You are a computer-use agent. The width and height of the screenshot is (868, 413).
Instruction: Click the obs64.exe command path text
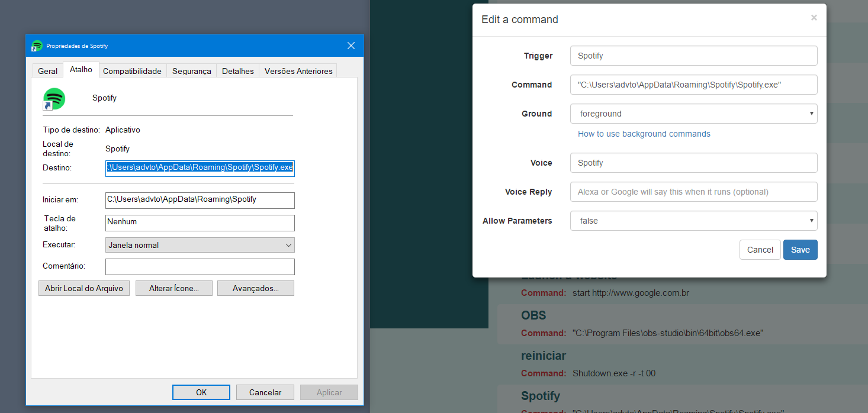pyautogui.click(x=668, y=333)
